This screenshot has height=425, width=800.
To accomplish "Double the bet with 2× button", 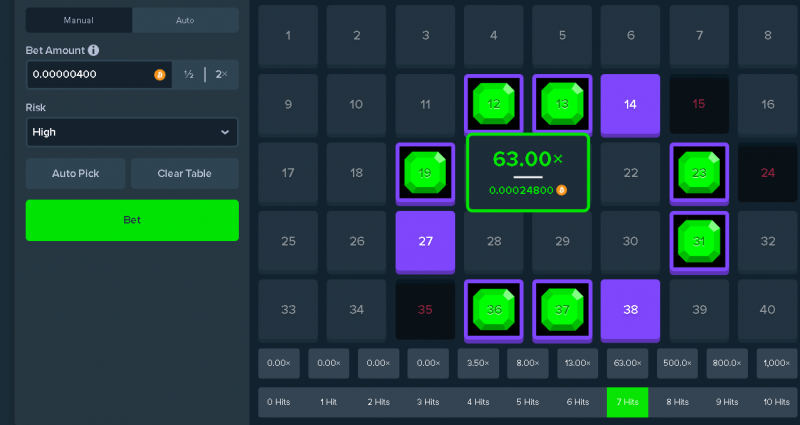I will pyautogui.click(x=221, y=74).
